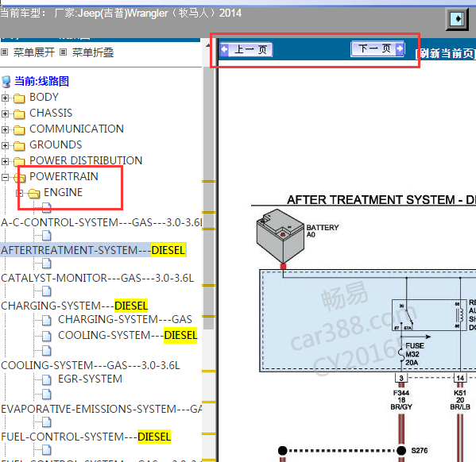
Task: Open AFTERTREATMENT-SYSTEM---DIESEL diagram
Action: click(x=93, y=250)
